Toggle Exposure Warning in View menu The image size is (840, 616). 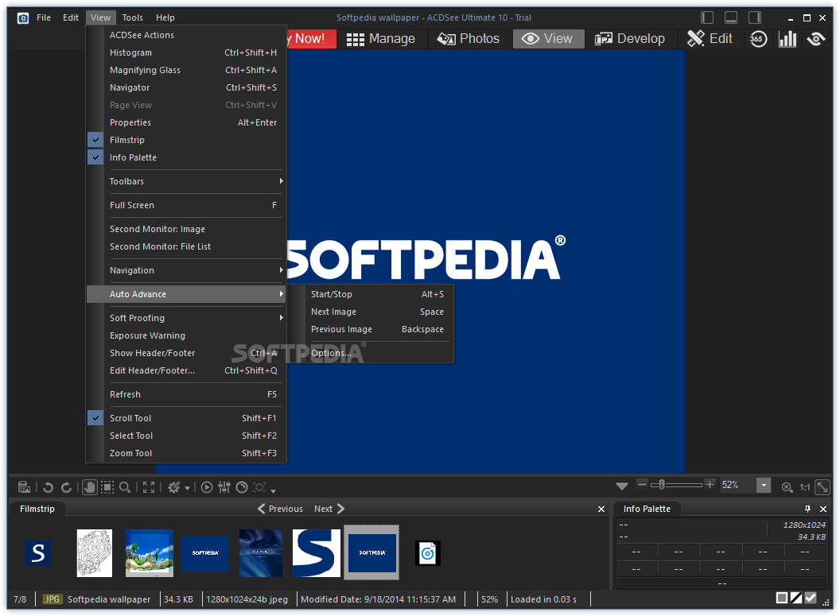click(x=185, y=335)
